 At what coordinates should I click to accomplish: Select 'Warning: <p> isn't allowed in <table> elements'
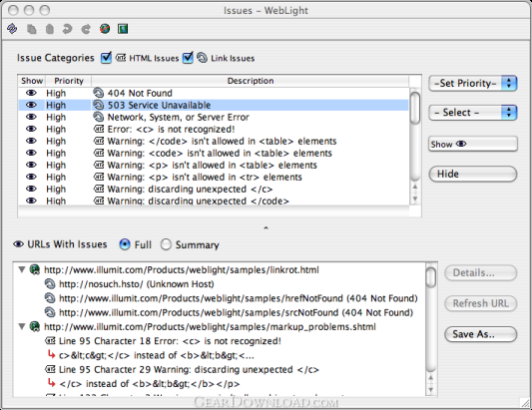[214, 165]
